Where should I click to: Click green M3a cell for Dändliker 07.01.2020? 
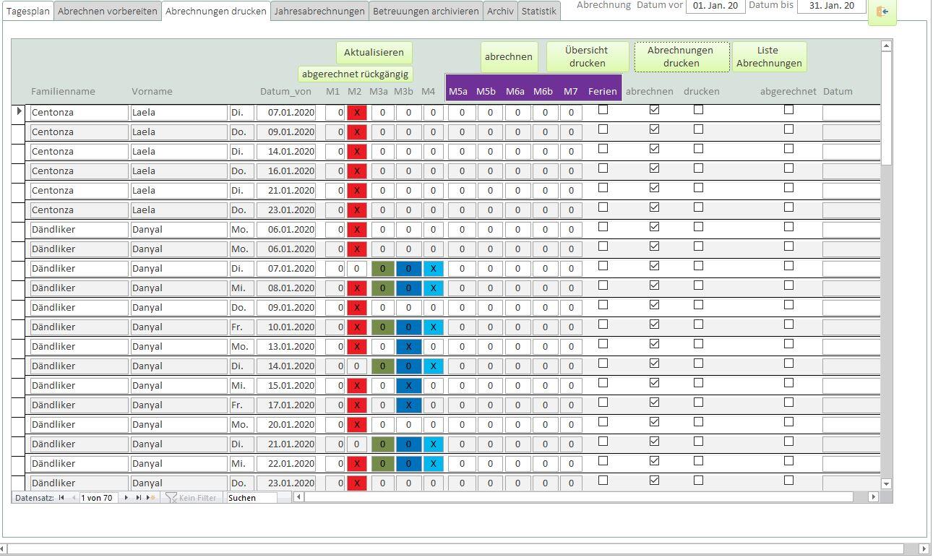(x=382, y=268)
